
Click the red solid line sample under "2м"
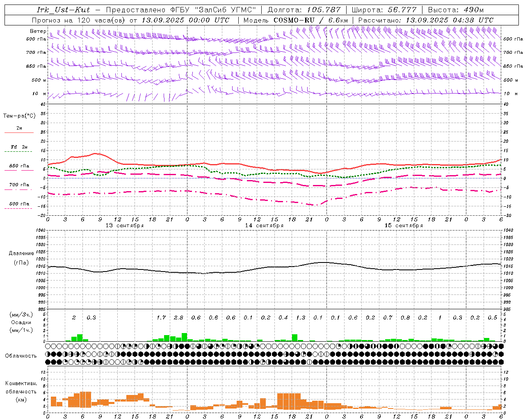(x=19, y=132)
